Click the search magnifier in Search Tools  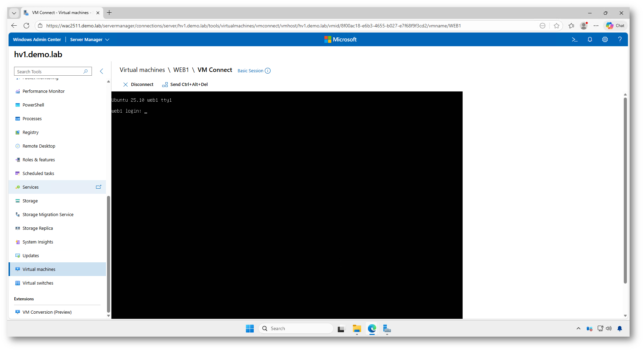click(86, 72)
